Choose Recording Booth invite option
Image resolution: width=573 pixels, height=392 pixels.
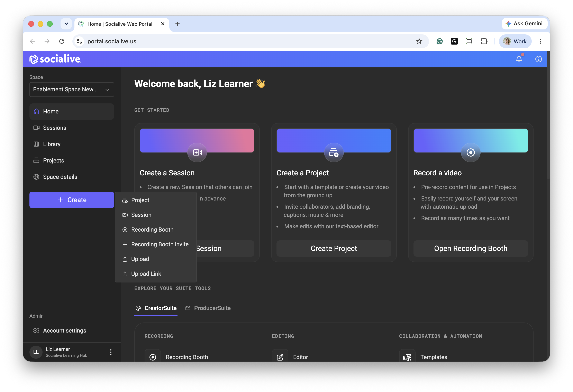point(156,244)
